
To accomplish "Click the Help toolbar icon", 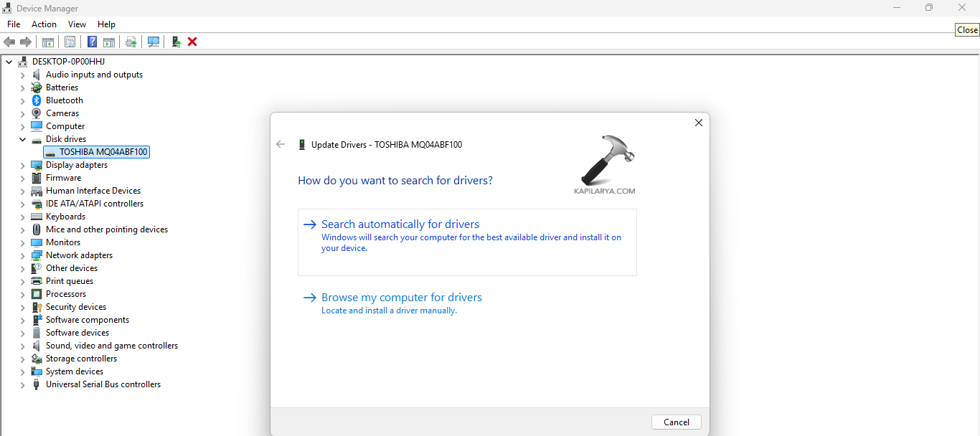I will 92,41.
